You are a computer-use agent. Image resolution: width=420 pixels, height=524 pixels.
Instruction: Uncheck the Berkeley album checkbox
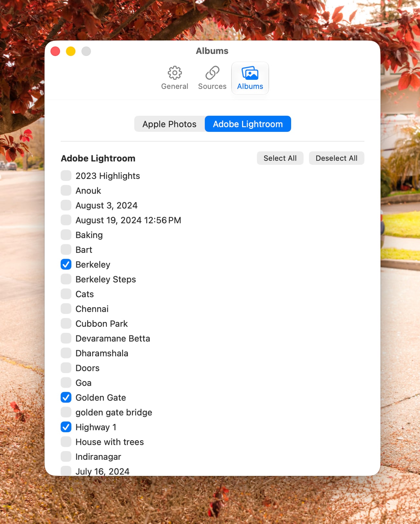click(66, 265)
